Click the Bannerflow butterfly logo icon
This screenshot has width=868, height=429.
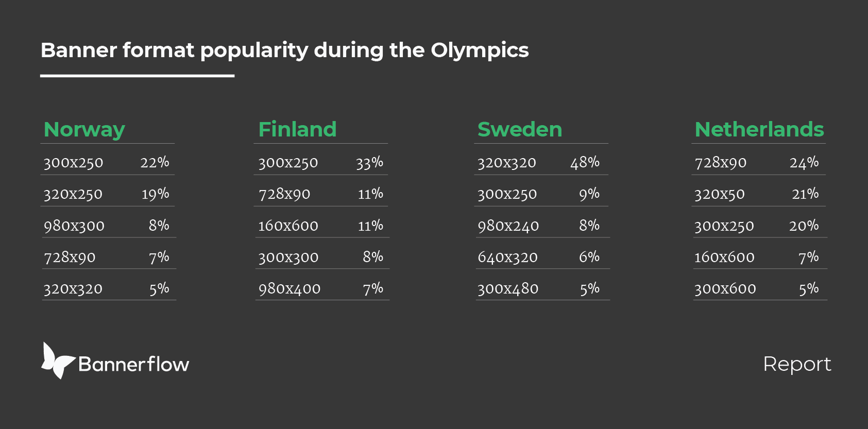coord(58,361)
